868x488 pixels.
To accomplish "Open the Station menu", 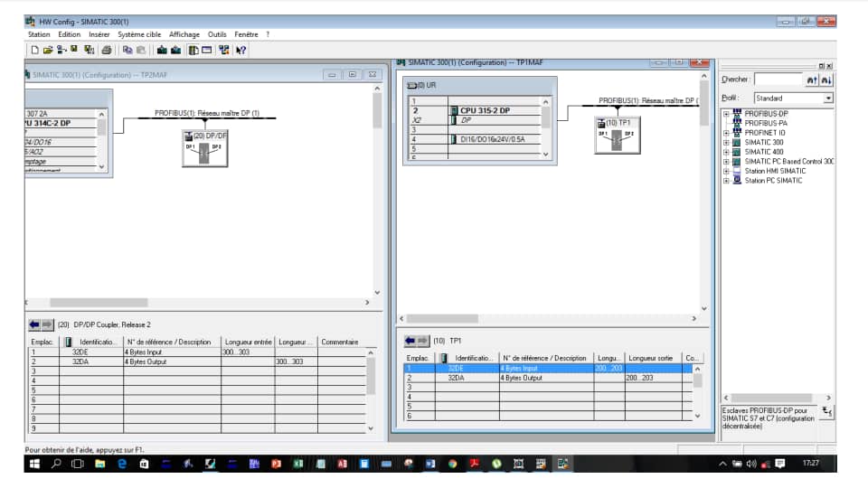I will click(x=39, y=34).
